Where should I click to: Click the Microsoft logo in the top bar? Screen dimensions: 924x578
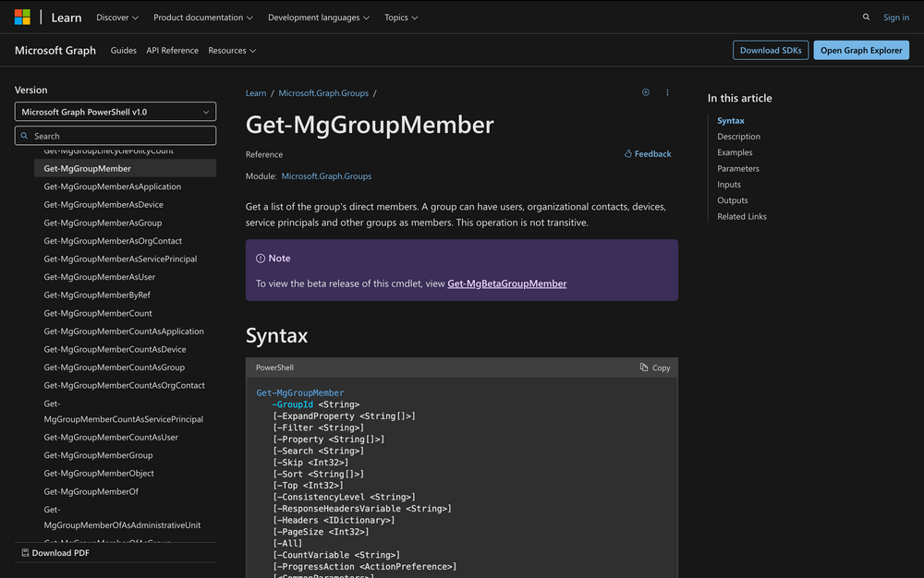(20, 17)
